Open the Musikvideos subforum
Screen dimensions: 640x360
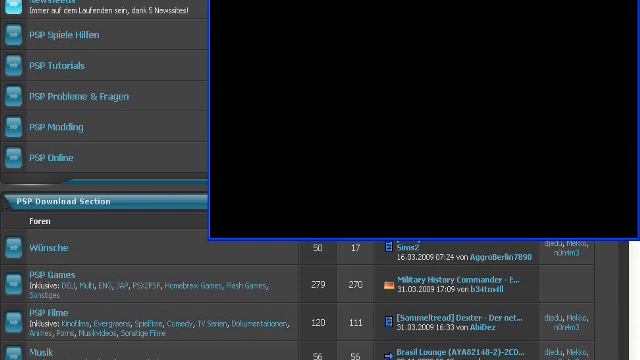pyautogui.click(x=97, y=333)
